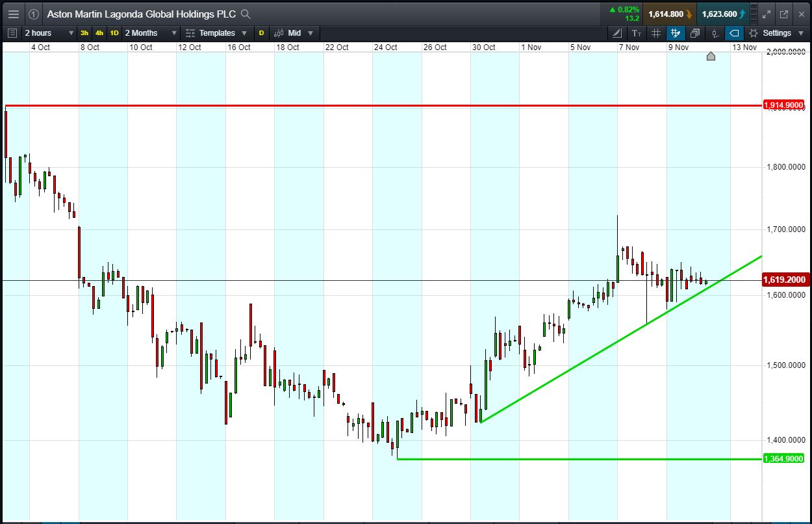Select the green 1,364.9000 support label
This screenshot has width=812, height=524.
pos(784,458)
